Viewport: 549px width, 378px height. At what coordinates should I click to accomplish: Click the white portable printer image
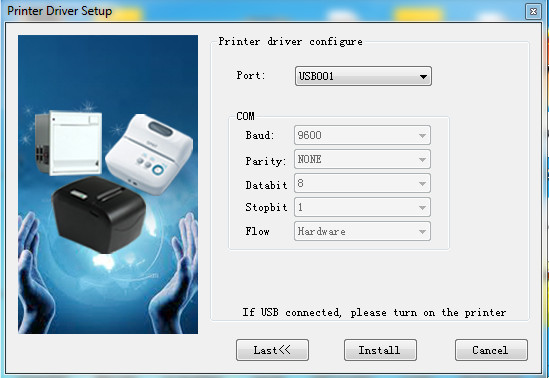click(149, 153)
